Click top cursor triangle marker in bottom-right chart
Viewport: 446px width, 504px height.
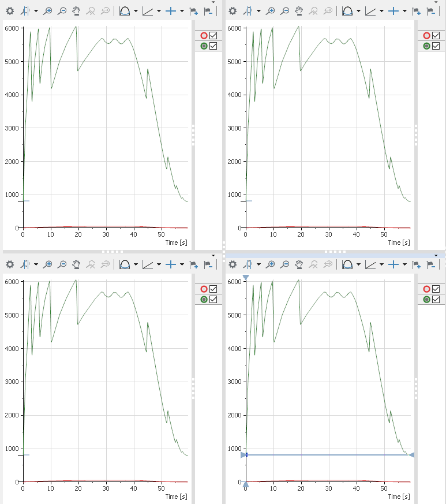(246, 278)
